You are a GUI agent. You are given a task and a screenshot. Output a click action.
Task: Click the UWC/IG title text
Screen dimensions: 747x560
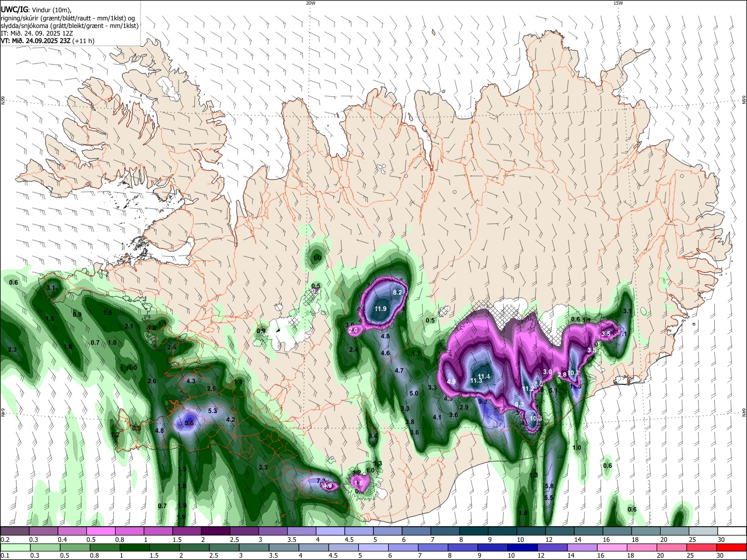(13, 9)
